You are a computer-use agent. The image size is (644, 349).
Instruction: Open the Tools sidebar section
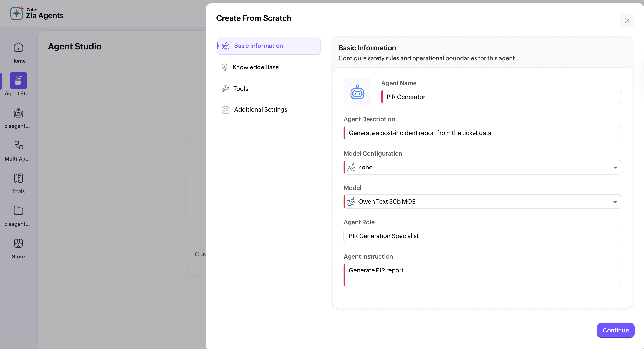(x=18, y=179)
